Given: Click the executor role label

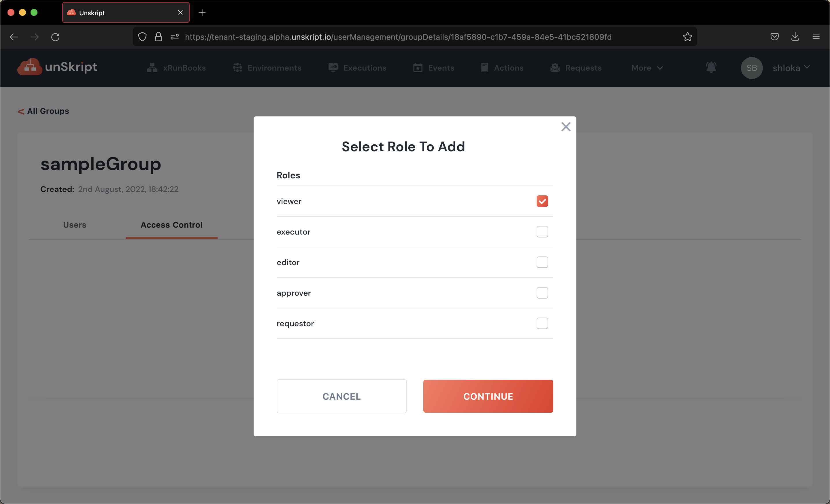Looking at the screenshot, I should point(293,232).
